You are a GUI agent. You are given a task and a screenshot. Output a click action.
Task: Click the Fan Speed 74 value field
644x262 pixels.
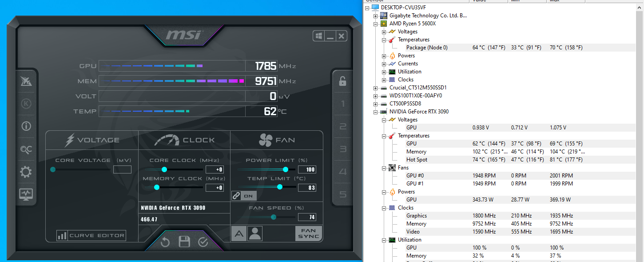(x=307, y=217)
